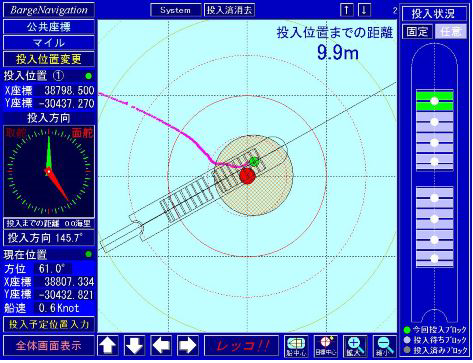Click the 投入済消去 menu button

tap(229, 10)
